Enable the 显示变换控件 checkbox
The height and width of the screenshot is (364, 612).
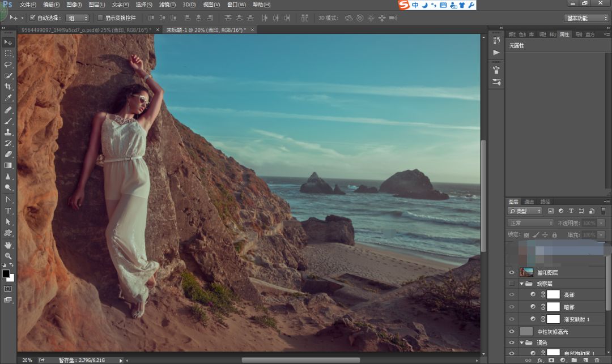point(100,18)
